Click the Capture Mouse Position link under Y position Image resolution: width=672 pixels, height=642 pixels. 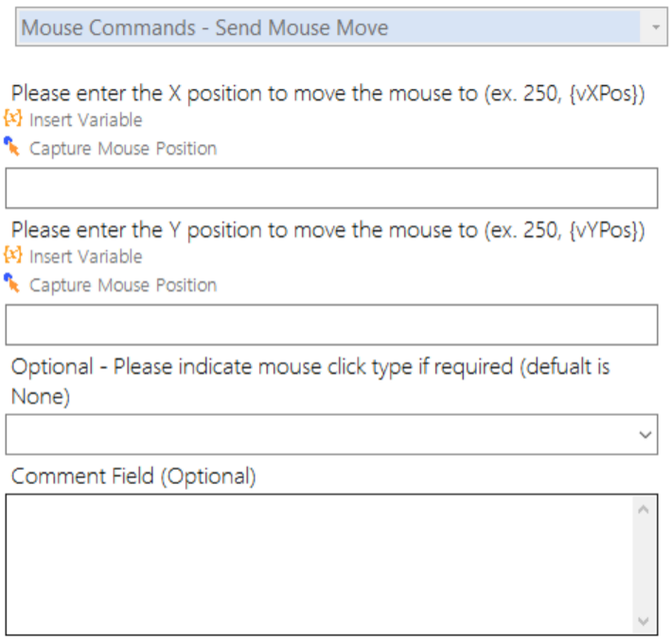[123, 285]
